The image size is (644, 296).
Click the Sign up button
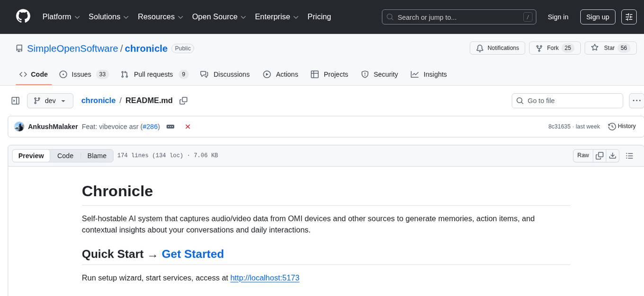coord(597,17)
